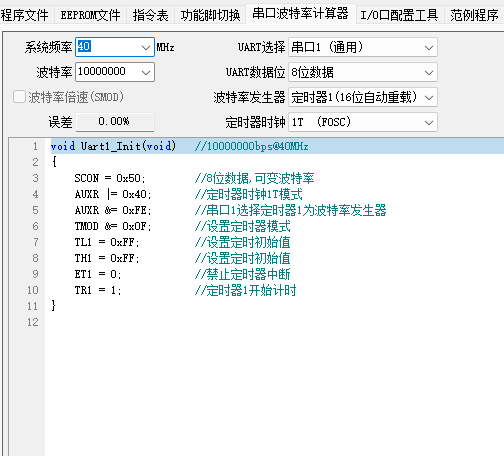
Task: Click the line ET1 = 0;
Action: tap(98, 274)
